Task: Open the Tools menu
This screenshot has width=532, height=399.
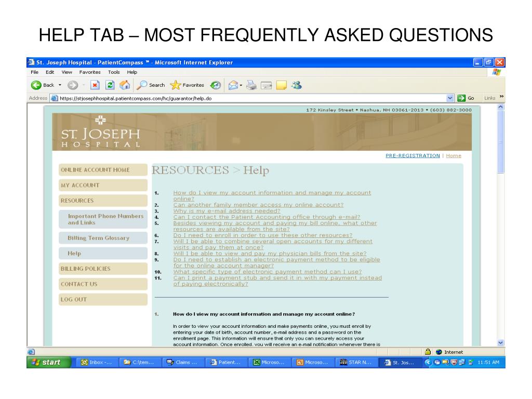Action: (114, 72)
